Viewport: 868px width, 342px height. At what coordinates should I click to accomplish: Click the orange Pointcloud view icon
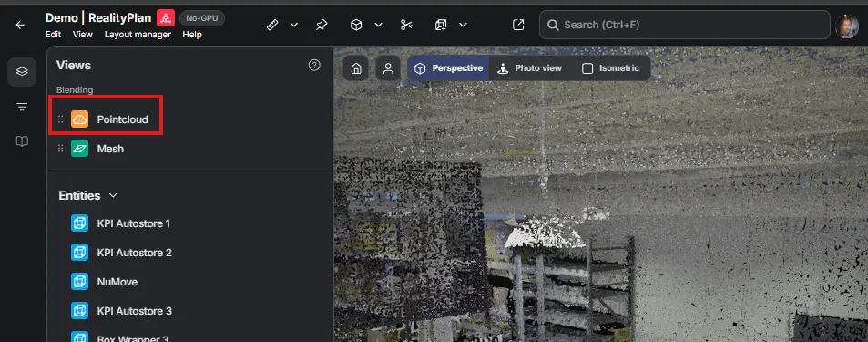(x=80, y=119)
